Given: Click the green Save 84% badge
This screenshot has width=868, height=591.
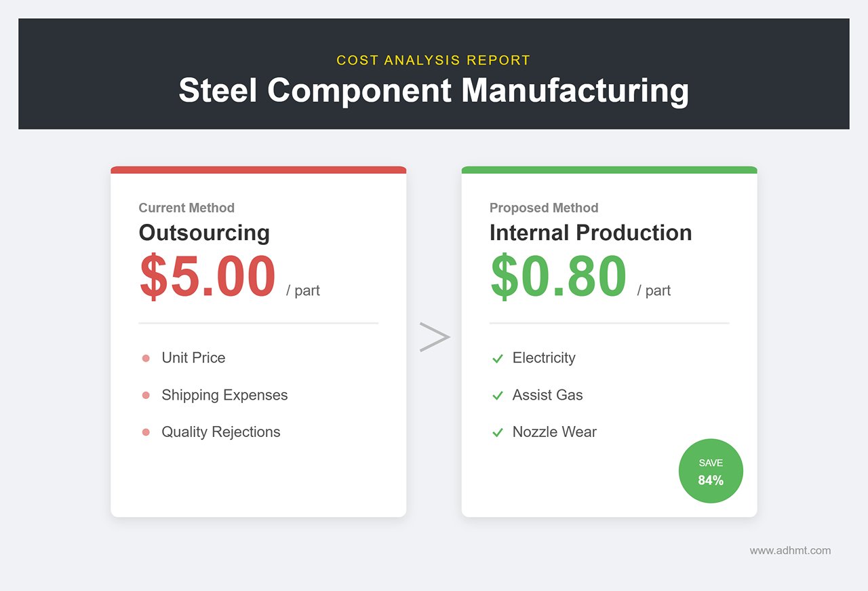Looking at the screenshot, I should pos(711,472).
